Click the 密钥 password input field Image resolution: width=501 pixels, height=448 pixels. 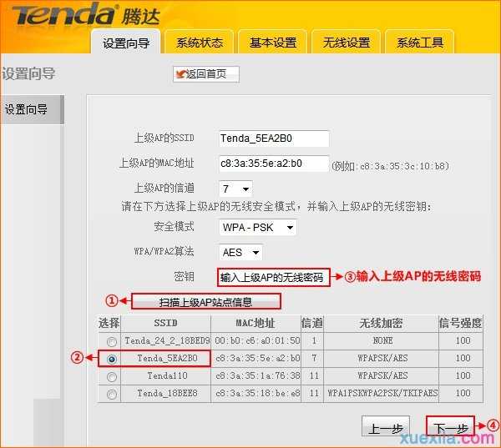pos(273,277)
